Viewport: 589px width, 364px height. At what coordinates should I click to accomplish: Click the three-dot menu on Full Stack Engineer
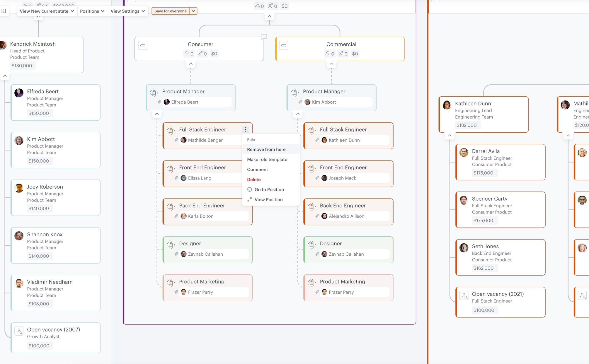point(246,129)
